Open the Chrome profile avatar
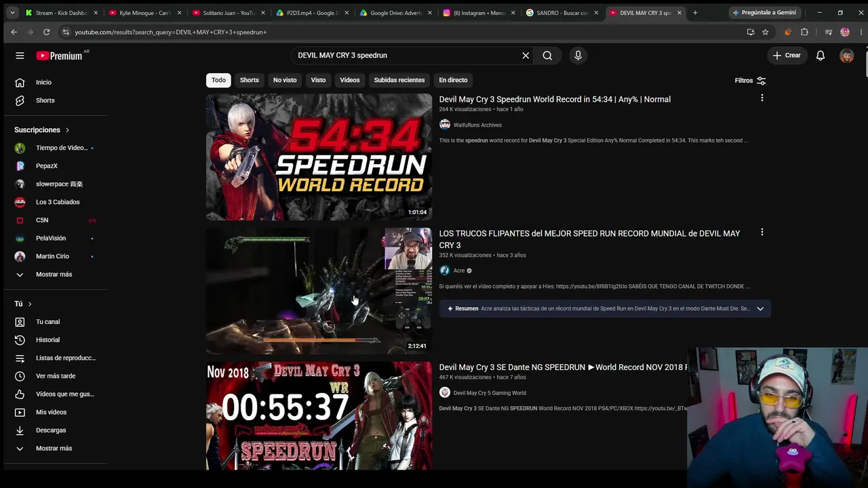The height and width of the screenshot is (488, 868). tap(844, 32)
